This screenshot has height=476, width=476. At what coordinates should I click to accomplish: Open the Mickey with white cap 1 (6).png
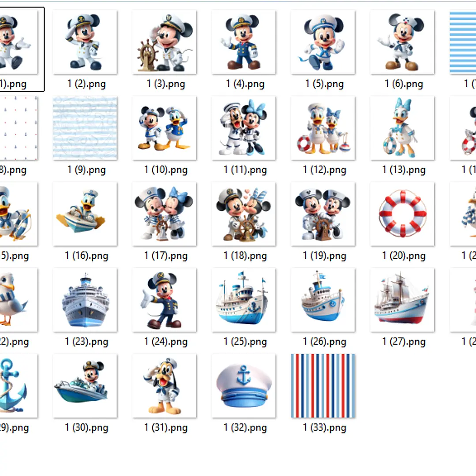[x=403, y=42]
